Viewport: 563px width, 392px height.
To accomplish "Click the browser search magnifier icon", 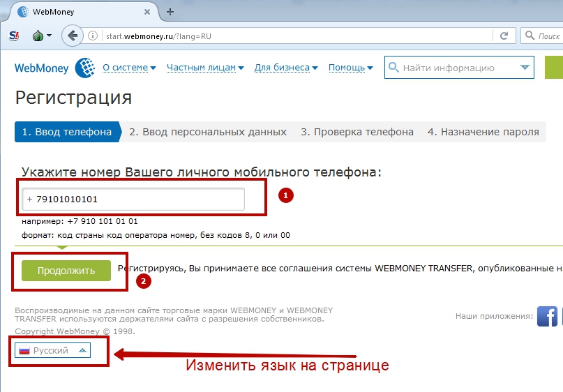I will [530, 36].
